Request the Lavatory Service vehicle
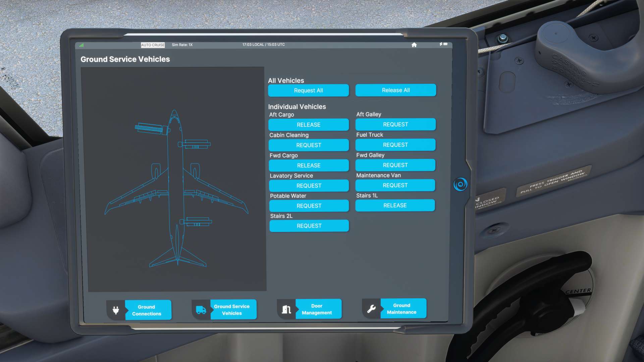Screen dimensions: 644x362 point(309,185)
